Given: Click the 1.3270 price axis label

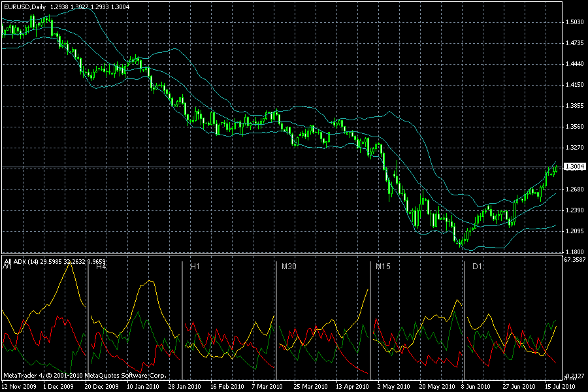Looking at the screenshot, I should [x=574, y=148].
